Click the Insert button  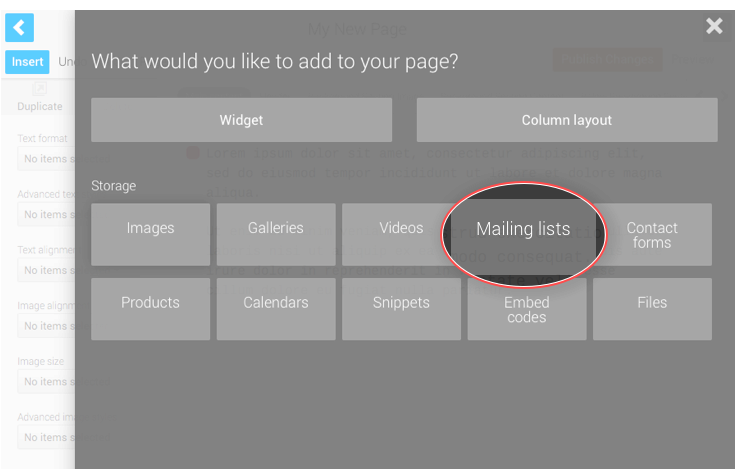click(27, 62)
